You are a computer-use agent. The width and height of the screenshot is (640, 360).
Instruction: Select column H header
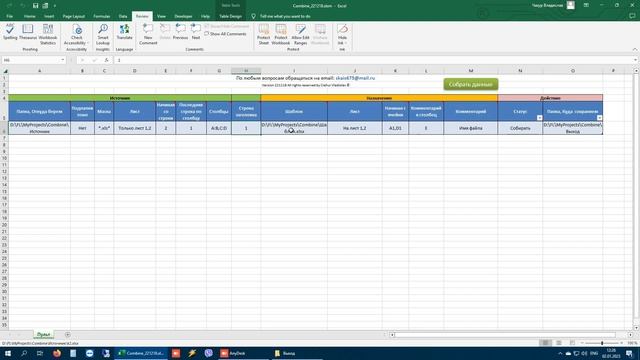point(246,71)
